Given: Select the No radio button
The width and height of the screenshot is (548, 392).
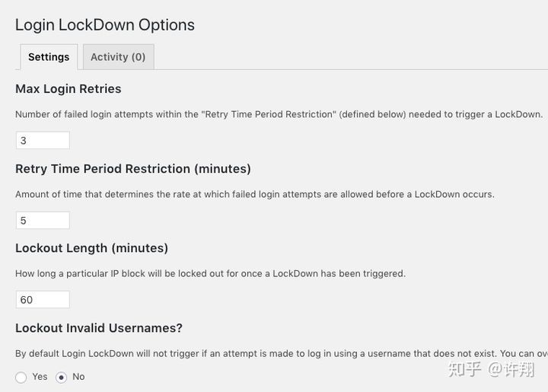Looking at the screenshot, I should (62, 378).
